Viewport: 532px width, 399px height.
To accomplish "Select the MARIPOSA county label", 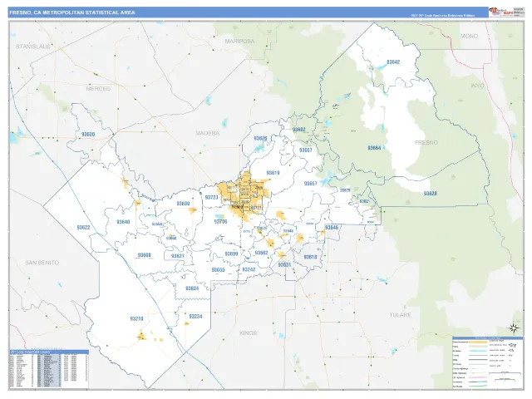I will pyautogui.click(x=239, y=42).
